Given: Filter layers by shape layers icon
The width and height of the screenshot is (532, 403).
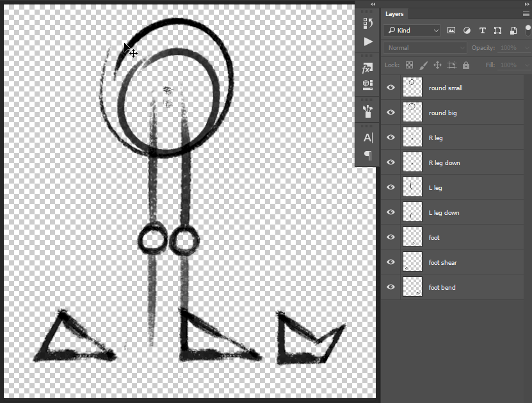Looking at the screenshot, I should 497,31.
